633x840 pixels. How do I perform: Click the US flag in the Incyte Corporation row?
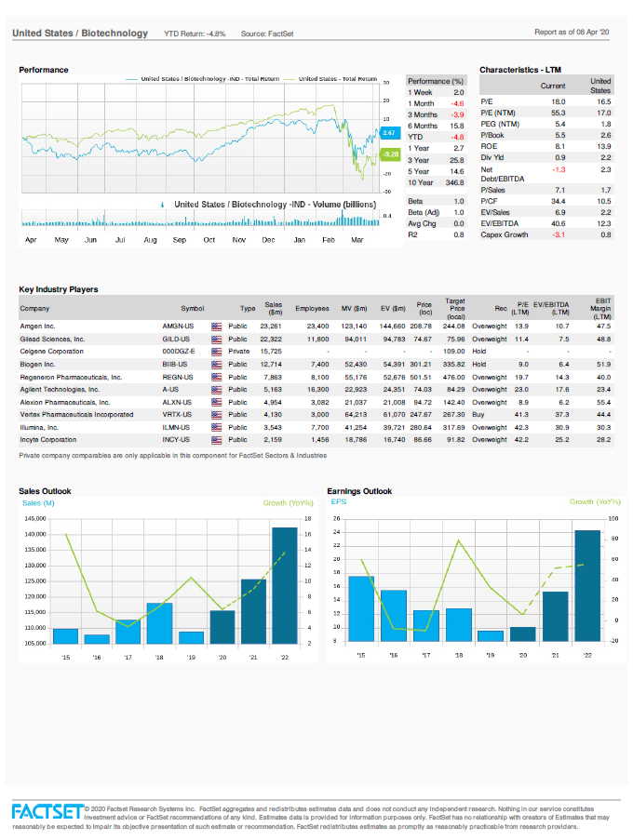point(216,440)
